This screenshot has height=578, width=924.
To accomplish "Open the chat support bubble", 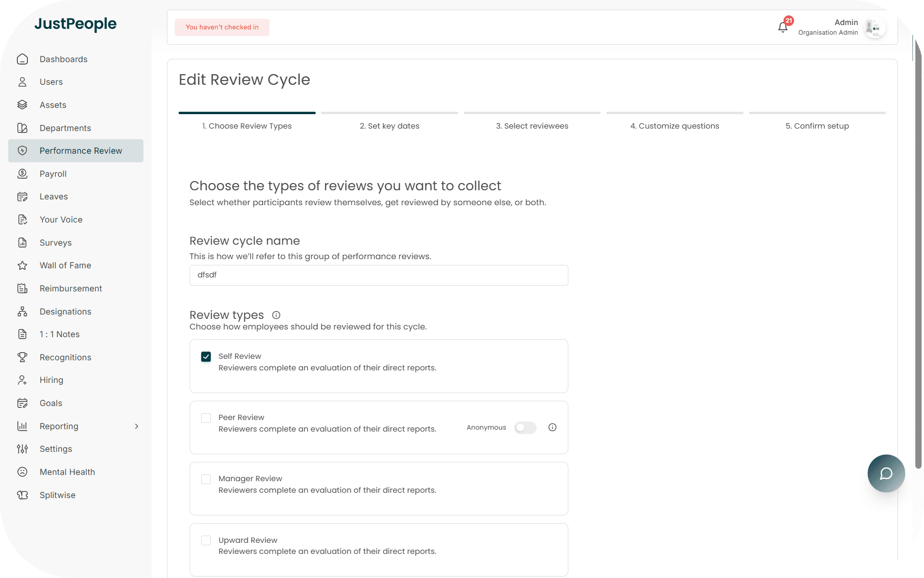I will [886, 473].
